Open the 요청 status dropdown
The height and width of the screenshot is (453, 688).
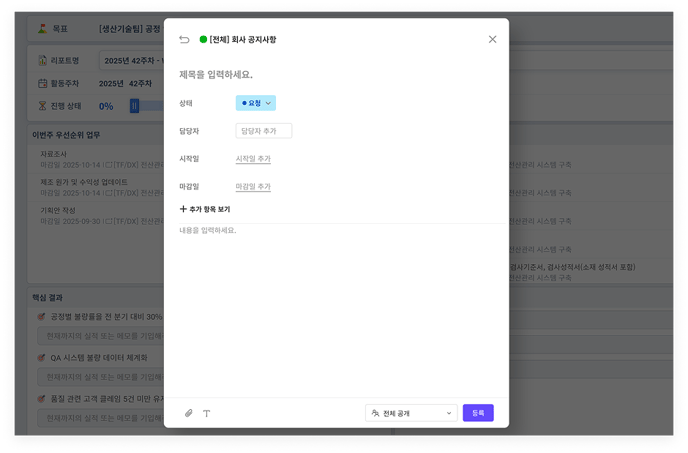click(x=256, y=103)
